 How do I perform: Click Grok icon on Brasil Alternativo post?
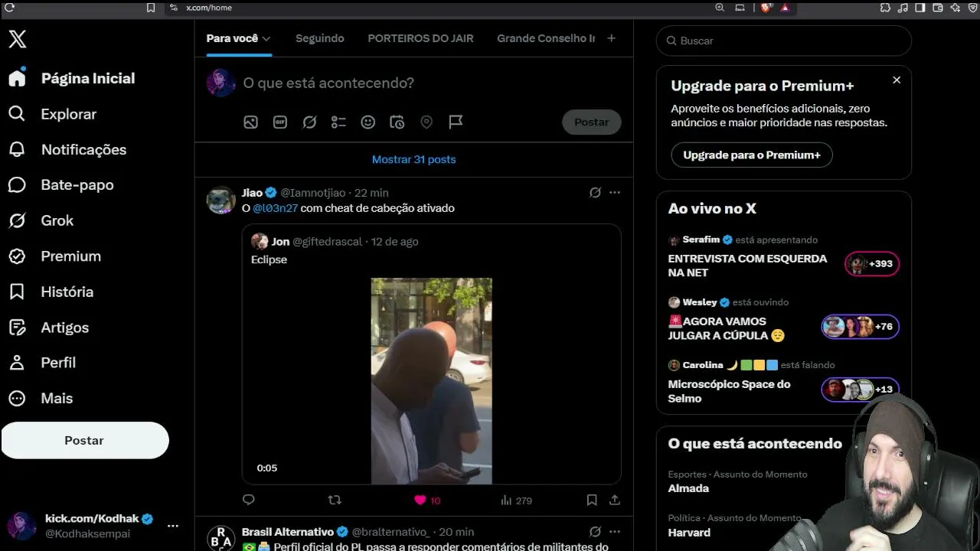[x=595, y=532]
